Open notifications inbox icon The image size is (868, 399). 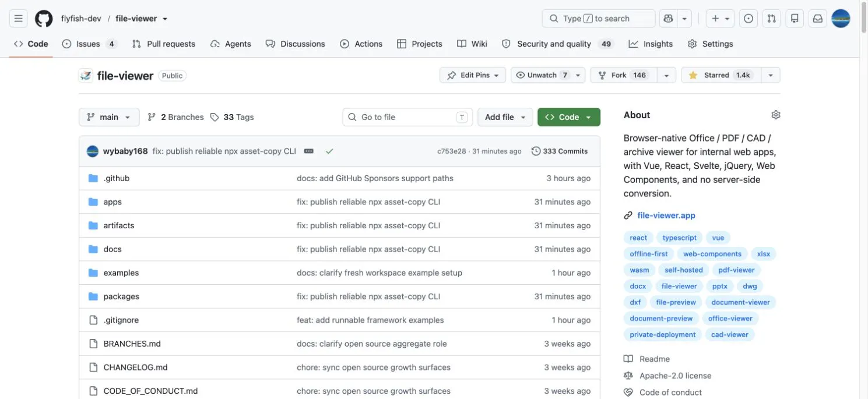(818, 19)
